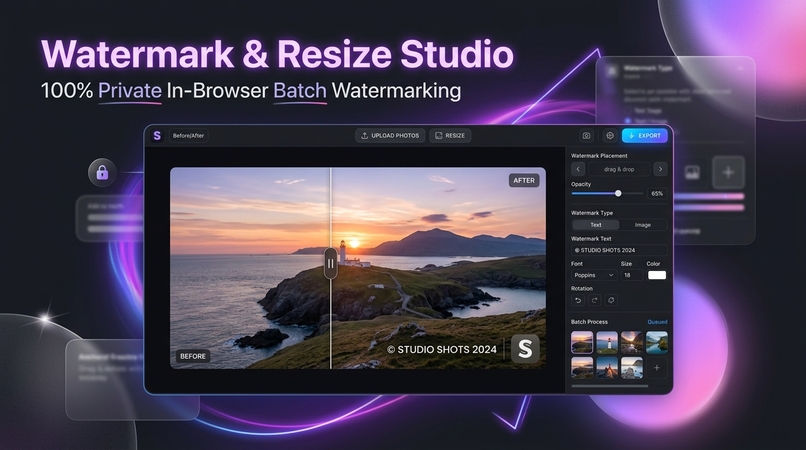
Task: Switch to the Image watermark type
Action: [643, 225]
